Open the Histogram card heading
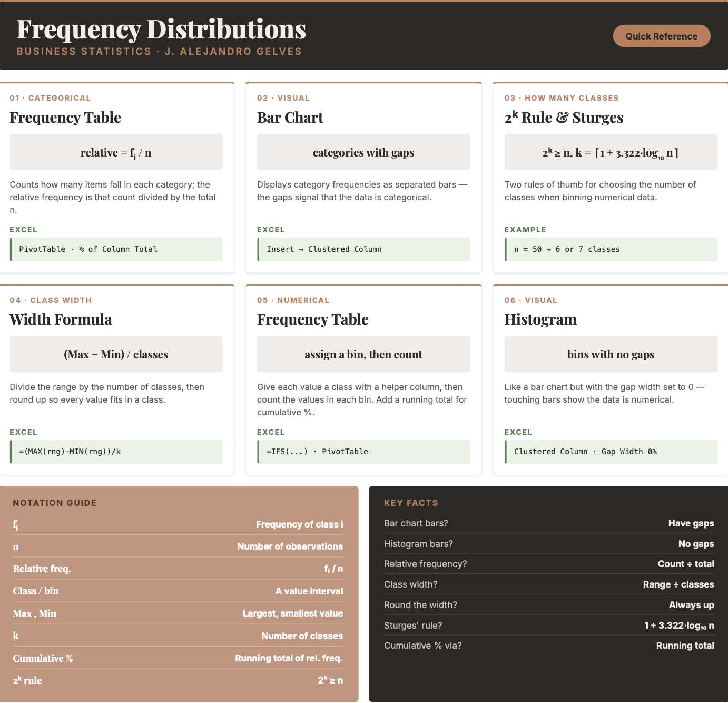The image size is (728, 703). pyautogui.click(x=540, y=319)
